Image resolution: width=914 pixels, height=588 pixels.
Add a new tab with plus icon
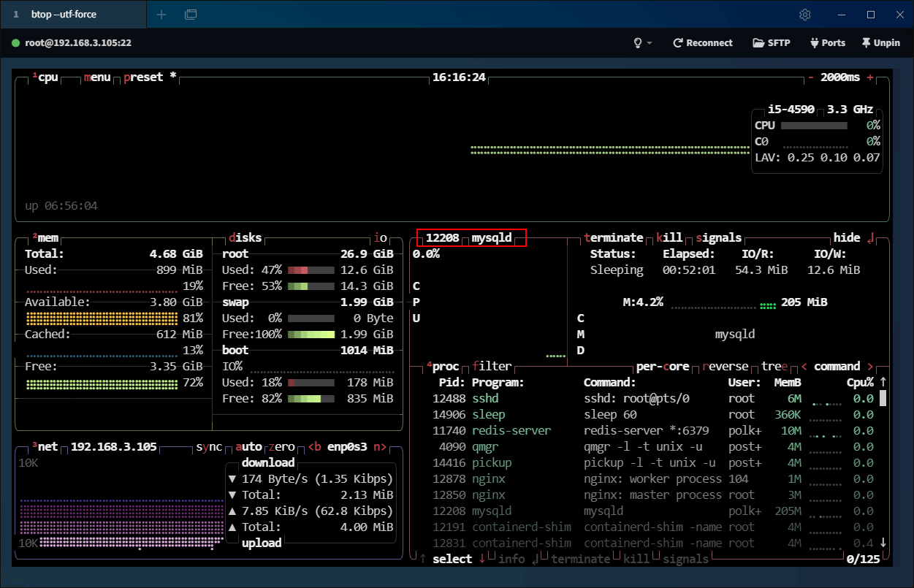(x=161, y=15)
